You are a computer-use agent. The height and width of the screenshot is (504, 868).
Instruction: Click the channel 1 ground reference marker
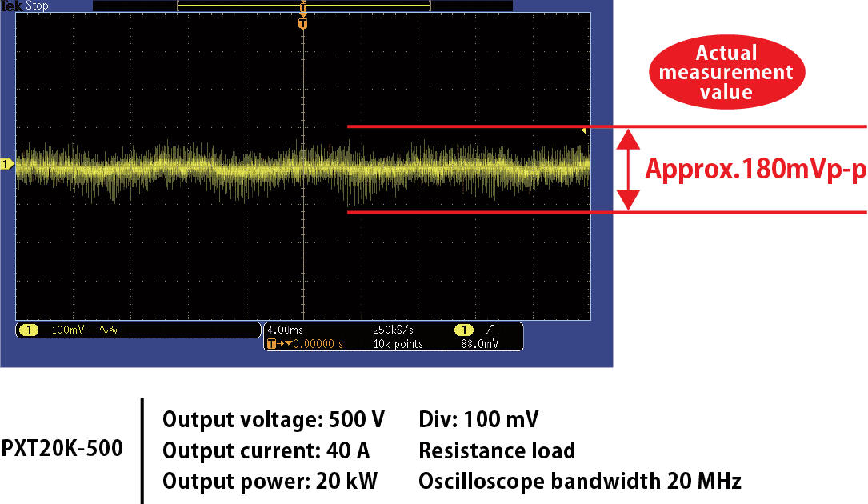pyautogui.click(x=6, y=165)
